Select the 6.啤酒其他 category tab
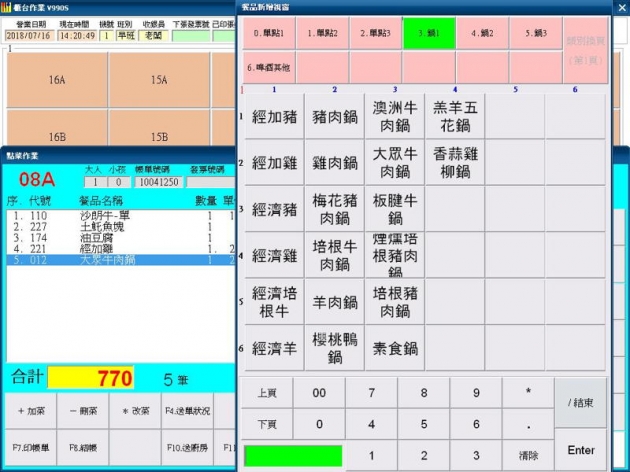 click(268, 67)
